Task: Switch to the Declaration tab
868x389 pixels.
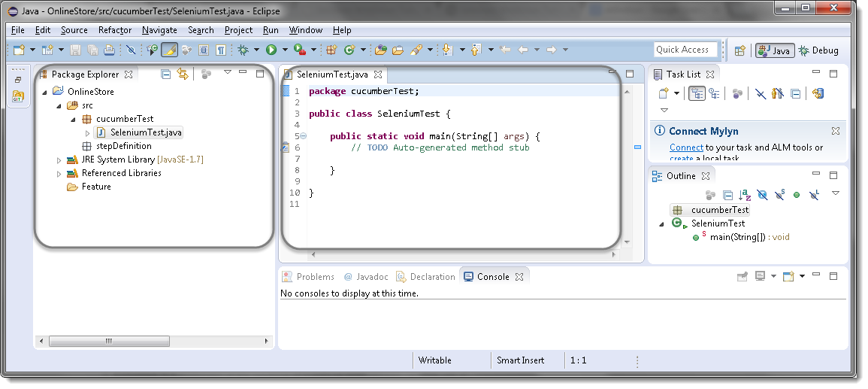Action: click(x=425, y=276)
